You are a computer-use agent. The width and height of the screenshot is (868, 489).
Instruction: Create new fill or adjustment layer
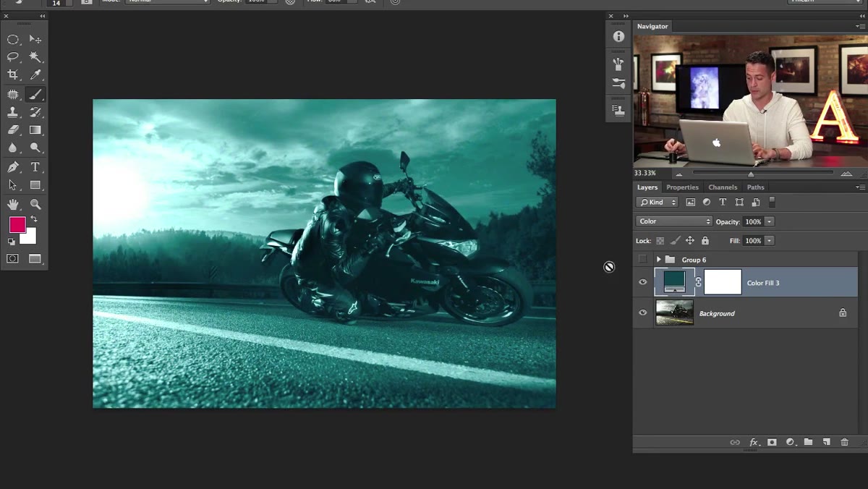[x=790, y=442]
